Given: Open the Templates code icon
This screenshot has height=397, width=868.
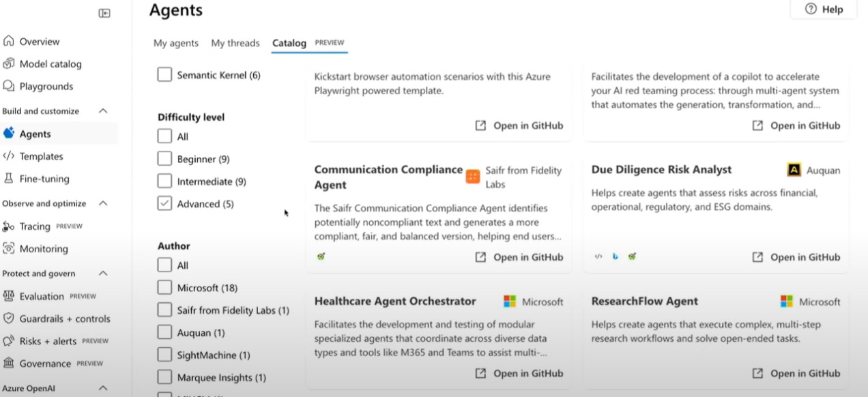Looking at the screenshot, I should point(9,156).
